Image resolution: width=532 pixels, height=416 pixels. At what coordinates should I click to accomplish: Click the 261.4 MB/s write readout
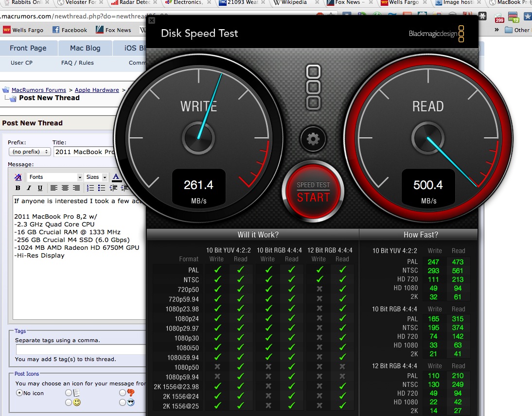click(199, 188)
